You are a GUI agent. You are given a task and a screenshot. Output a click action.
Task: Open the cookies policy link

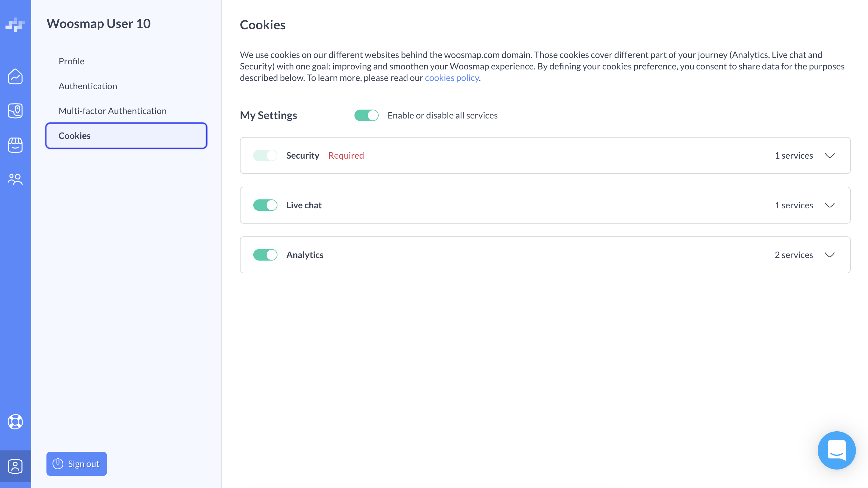(451, 78)
